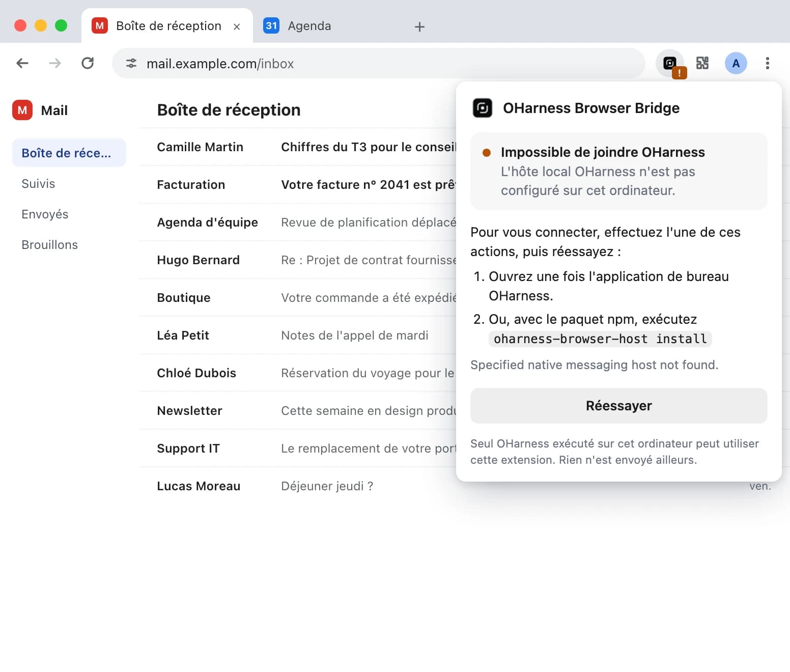Open the Boîte de réception folder in sidebar
This screenshot has height=672, width=790.
point(69,153)
